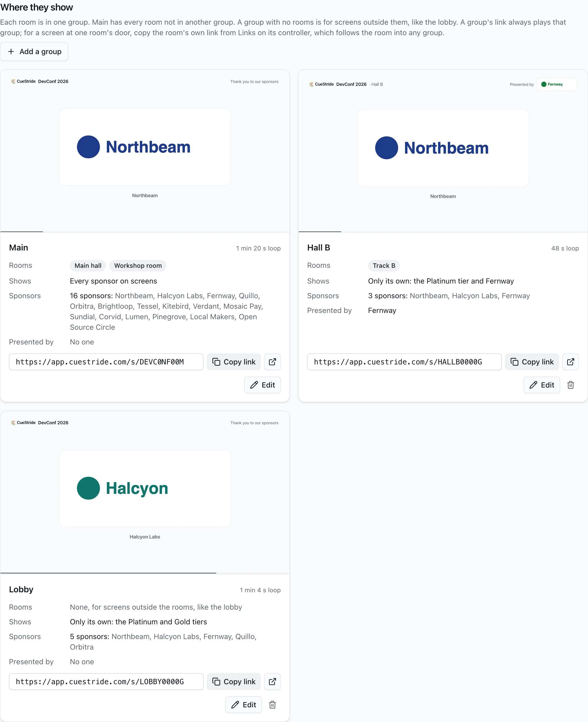The image size is (588, 722).
Task: Click the DEVC0NF00M link field
Action: point(106,362)
